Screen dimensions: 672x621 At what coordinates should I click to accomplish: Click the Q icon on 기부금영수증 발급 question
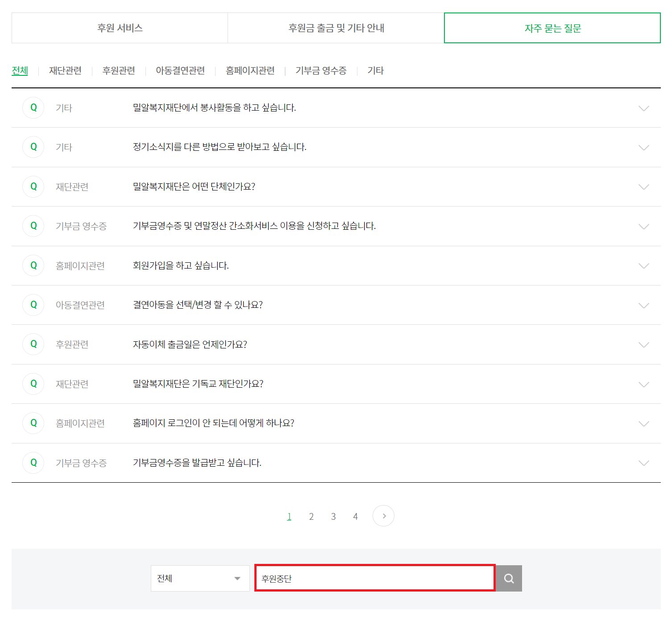(x=33, y=463)
